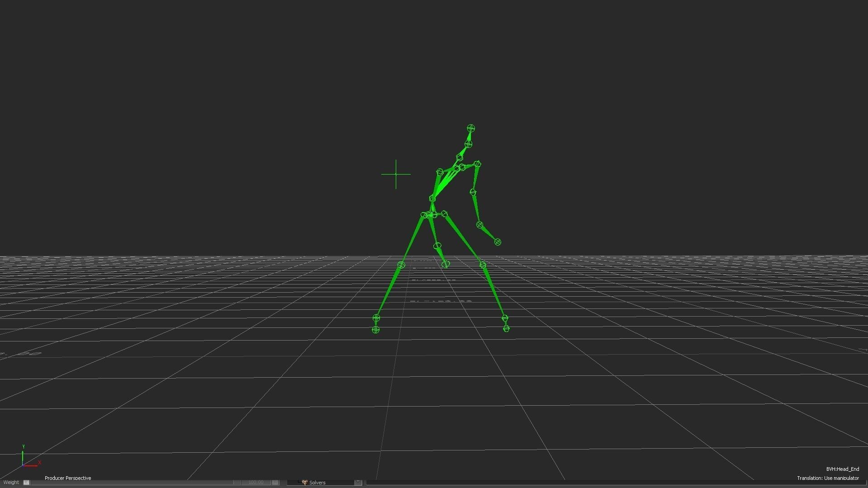
Task: Open the dropdown arrow right of Solvers
Action: [x=358, y=483]
